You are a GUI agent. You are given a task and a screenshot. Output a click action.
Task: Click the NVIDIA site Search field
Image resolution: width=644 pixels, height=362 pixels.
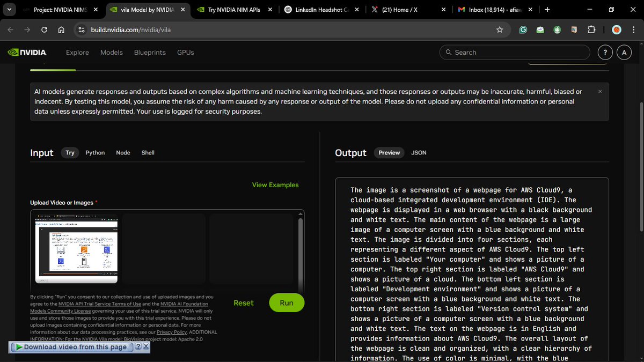coord(515,53)
